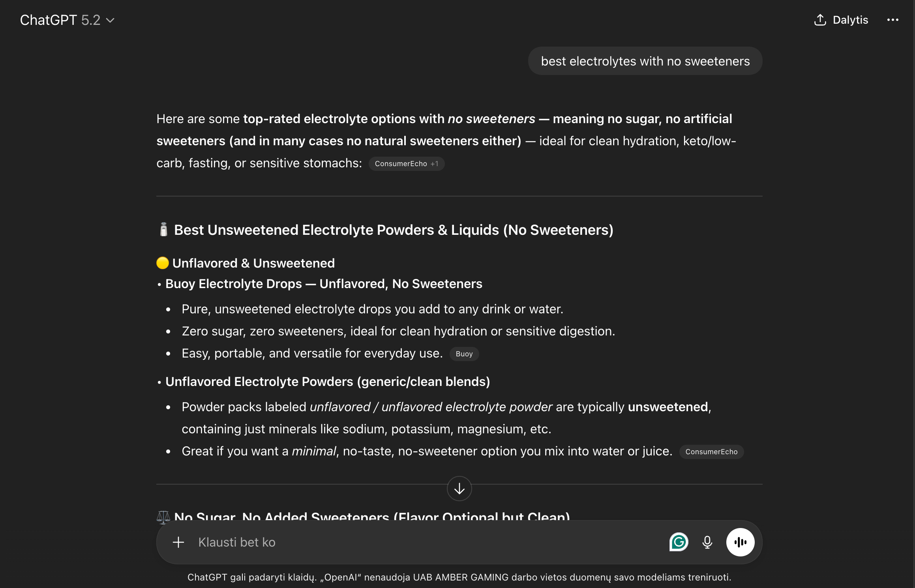The image size is (915, 588).
Task: Start dictation with the microphone icon
Action: [x=707, y=542]
